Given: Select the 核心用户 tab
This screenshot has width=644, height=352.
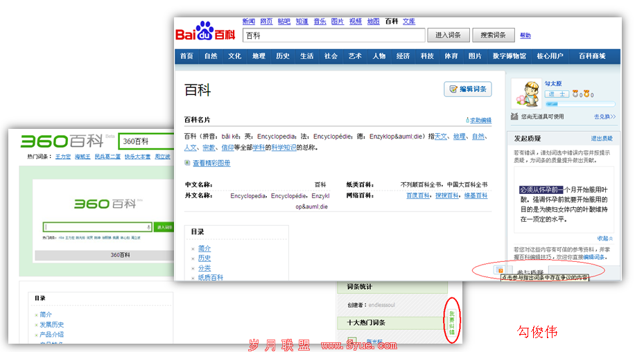Looking at the screenshot, I should (x=550, y=56).
